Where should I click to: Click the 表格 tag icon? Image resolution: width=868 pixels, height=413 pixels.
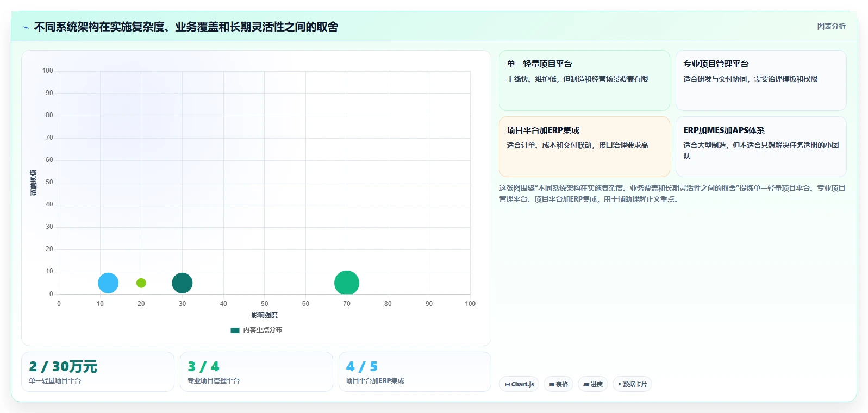(x=552, y=384)
